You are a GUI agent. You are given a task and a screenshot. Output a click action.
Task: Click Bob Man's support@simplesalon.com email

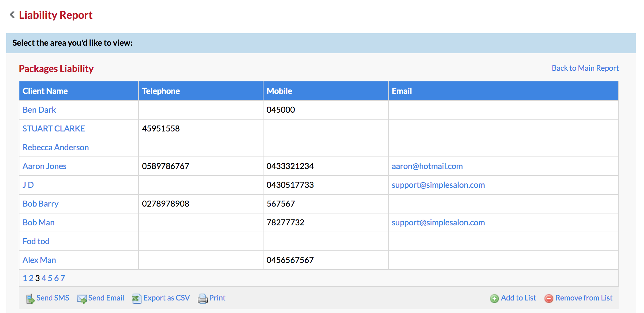coord(438,223)
